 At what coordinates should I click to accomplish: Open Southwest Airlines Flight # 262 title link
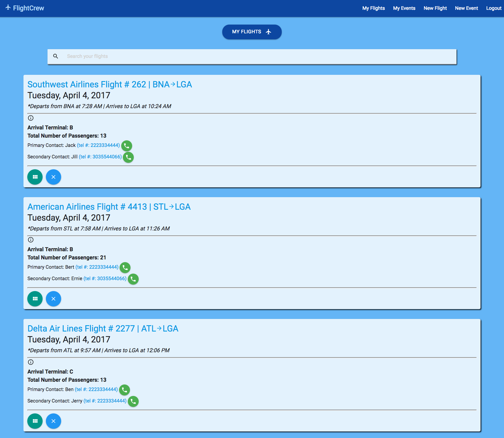pyautogui.click(x=110, y=84)
